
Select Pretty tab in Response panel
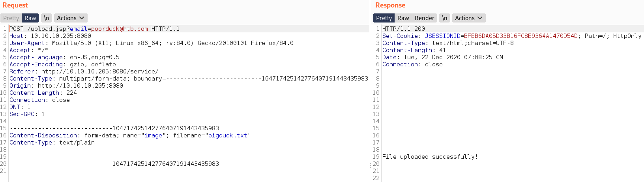tap(384, 18)
